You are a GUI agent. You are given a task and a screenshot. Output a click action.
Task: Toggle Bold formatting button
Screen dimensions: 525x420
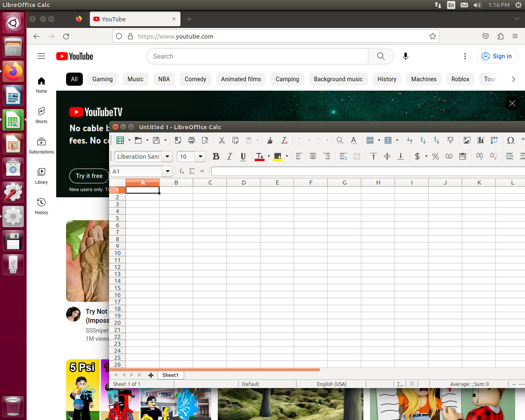click(216, 156)
